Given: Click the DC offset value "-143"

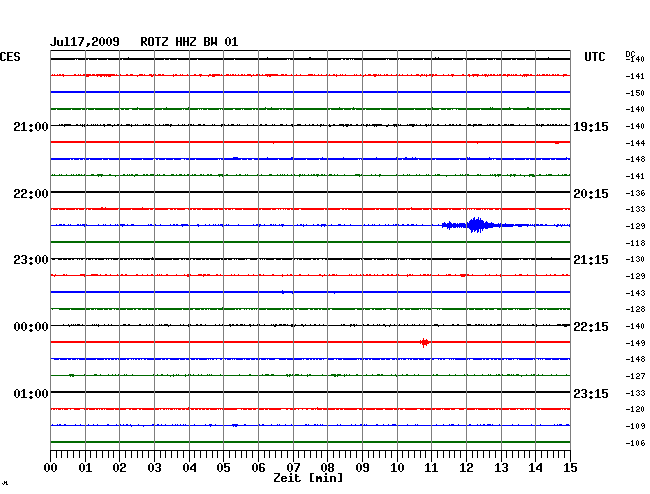Looking at the screenshot, I should (x=635, y=293).
